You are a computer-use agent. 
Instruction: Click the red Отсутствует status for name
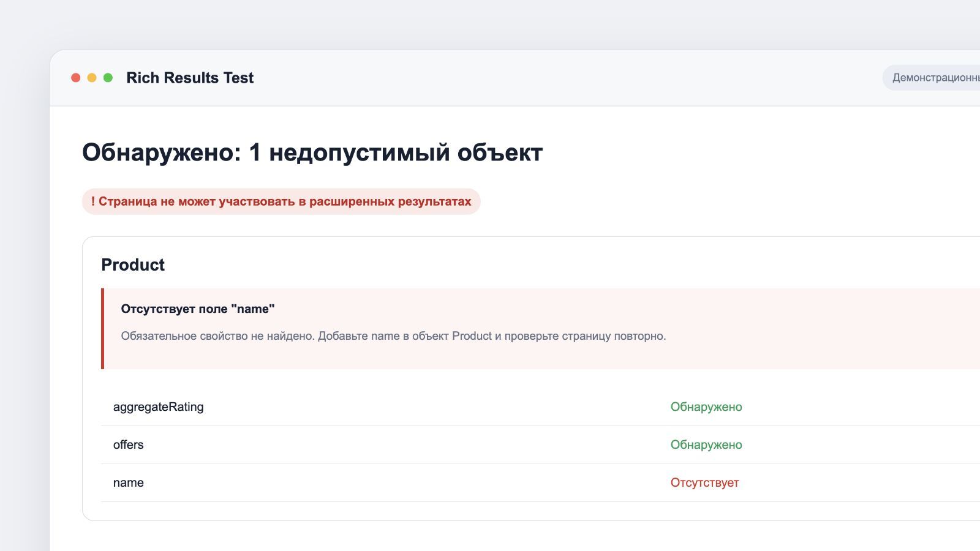click(x=704, y=482)
